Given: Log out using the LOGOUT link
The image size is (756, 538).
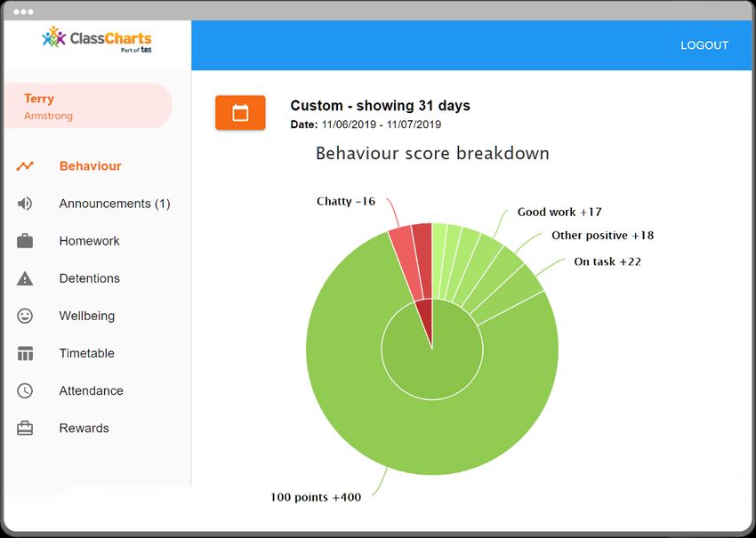Looking at the screenshot, I should click(x=704, y=45).
